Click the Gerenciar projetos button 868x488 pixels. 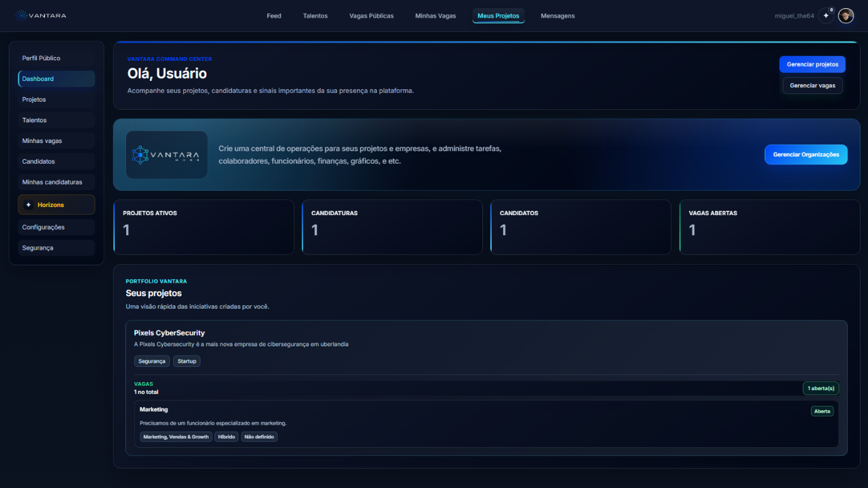(813, 65)
